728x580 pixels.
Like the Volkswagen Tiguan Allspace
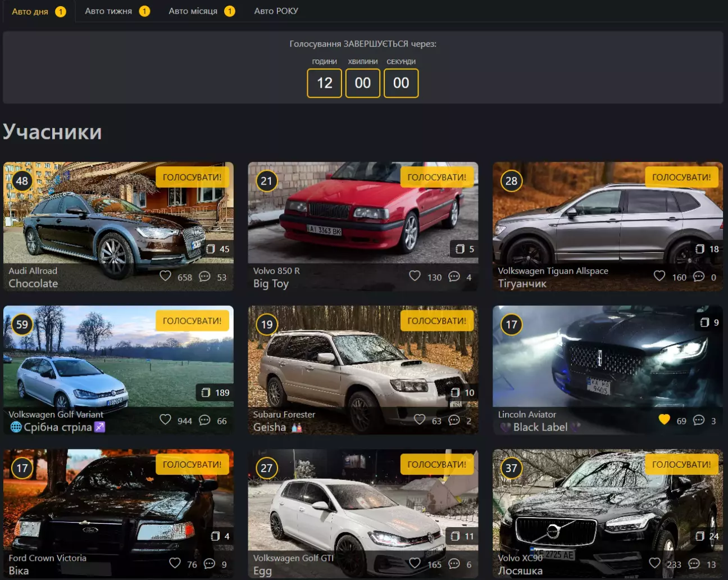659,276
